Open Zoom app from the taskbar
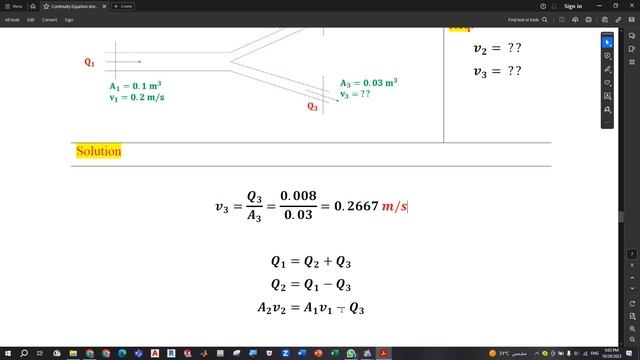Screen dimensions: 640x360 (285, 353)
